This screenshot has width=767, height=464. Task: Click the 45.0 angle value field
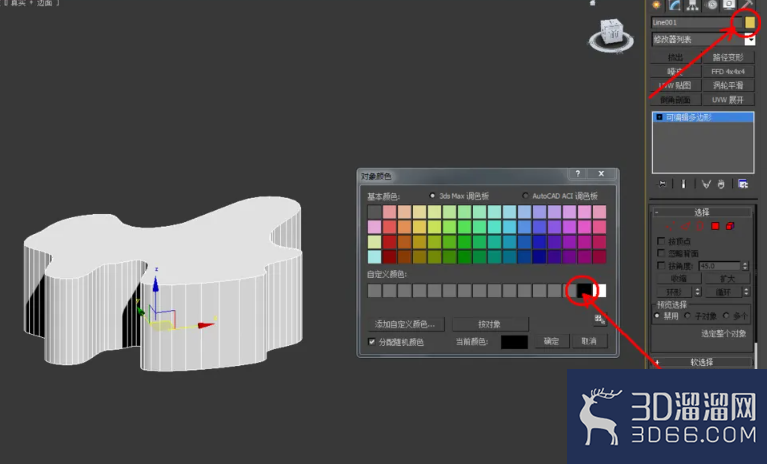(720, 266)
